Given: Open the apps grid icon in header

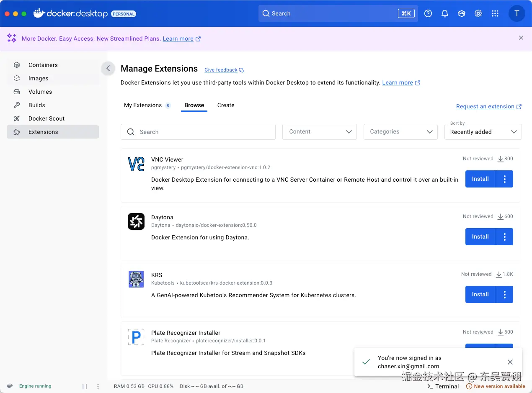Looking at the screenshot, I should [x=495, y=13].
